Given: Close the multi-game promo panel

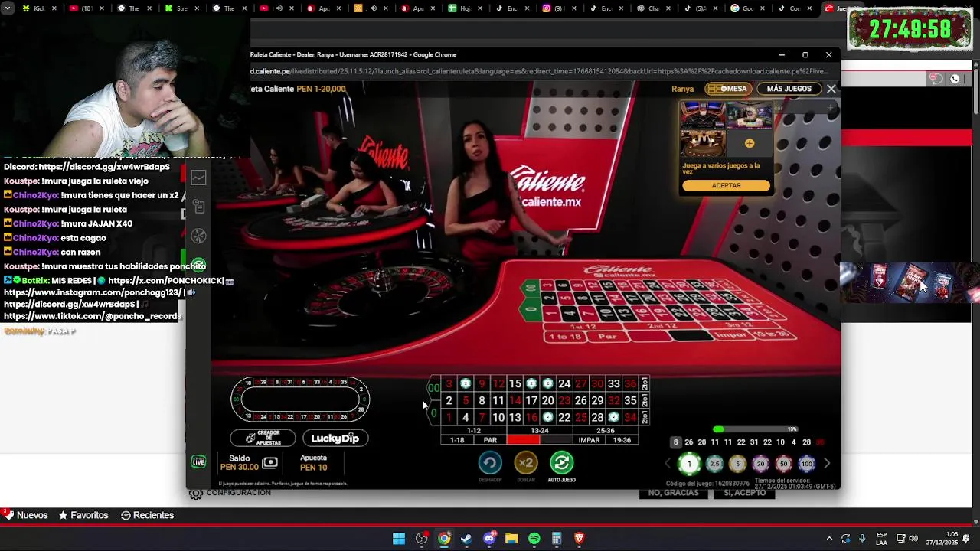Looking at the screenshot, I should (831, 89).
